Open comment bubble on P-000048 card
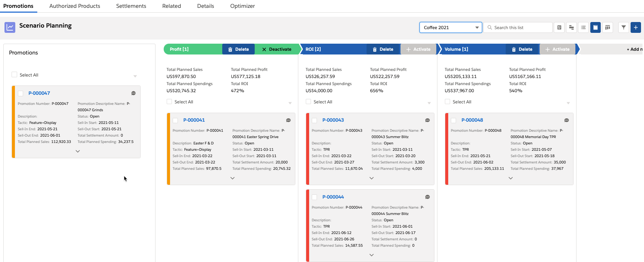644x262 pixels. click(566, 120)
